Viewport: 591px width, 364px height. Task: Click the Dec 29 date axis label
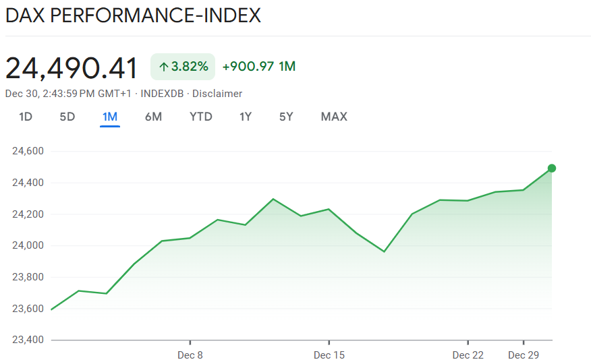pos(524,355)
